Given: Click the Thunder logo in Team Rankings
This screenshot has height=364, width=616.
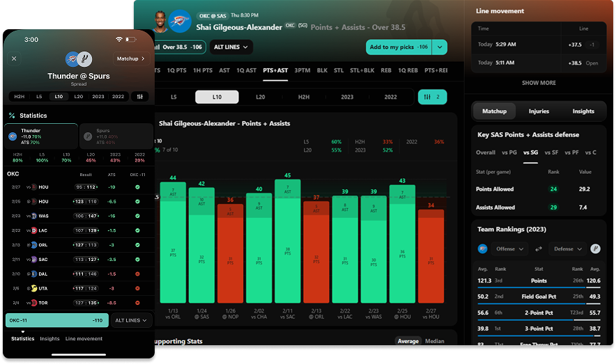Looking at the screenshot, I should coord(482,248).
